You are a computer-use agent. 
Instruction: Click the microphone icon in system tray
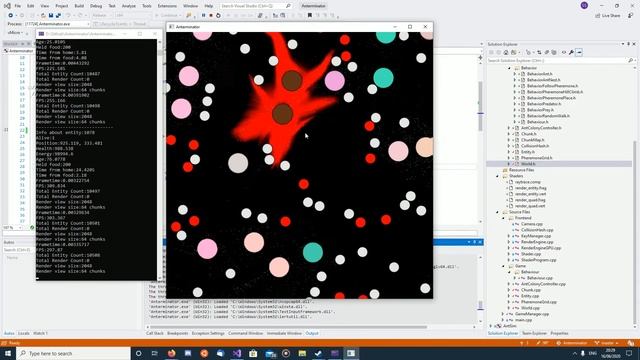[x=583, y=353]
